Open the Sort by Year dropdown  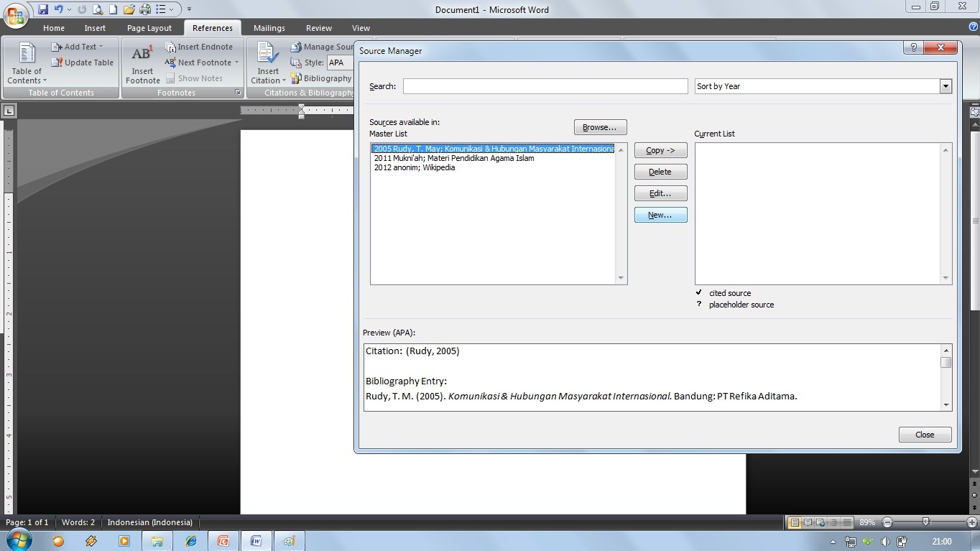[x=946, y=86]
